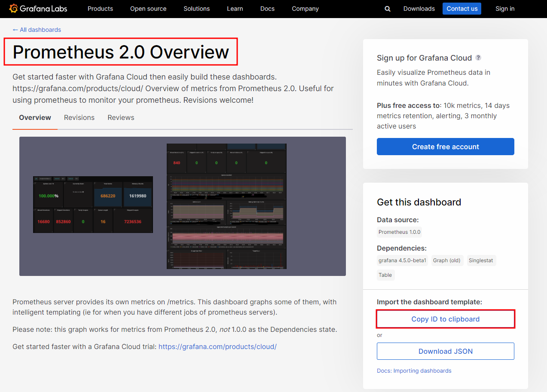This screenshot has width=547, height=392.
Task: Open the search magnifier icon
Action: 388,9
